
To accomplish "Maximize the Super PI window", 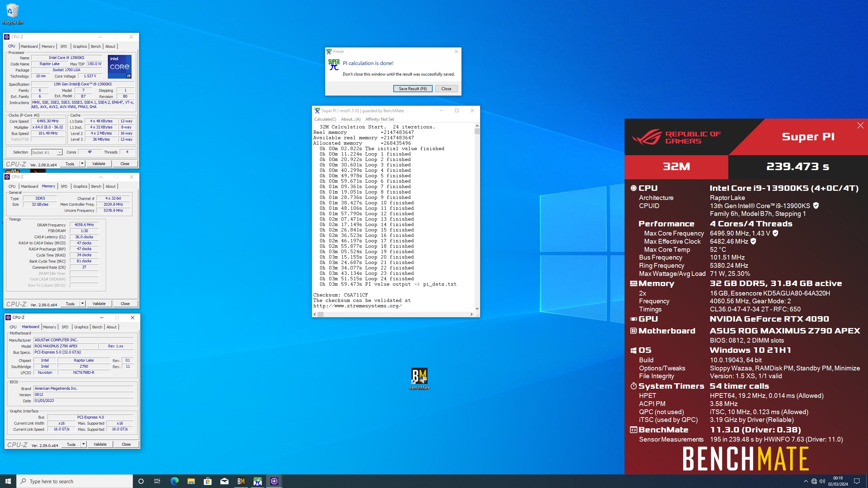I will (457, 110).
